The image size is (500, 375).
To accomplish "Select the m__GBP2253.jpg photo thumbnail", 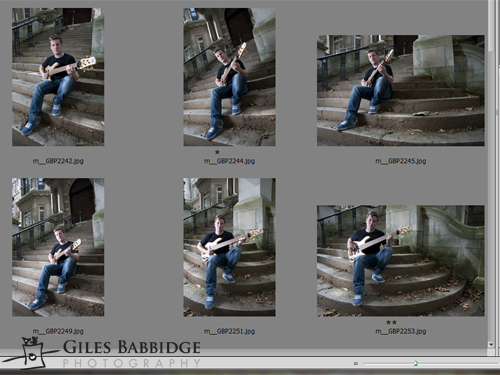I will click(401, 261).
